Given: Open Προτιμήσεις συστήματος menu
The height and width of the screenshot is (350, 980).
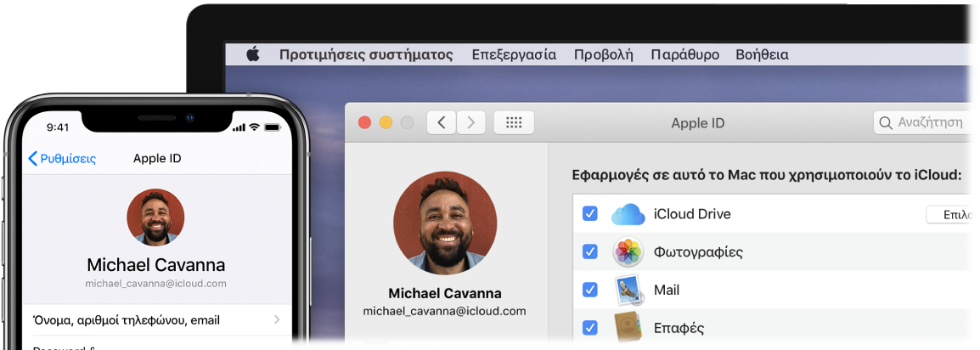Looking at the screenshot, I should (x=366, y=54).
